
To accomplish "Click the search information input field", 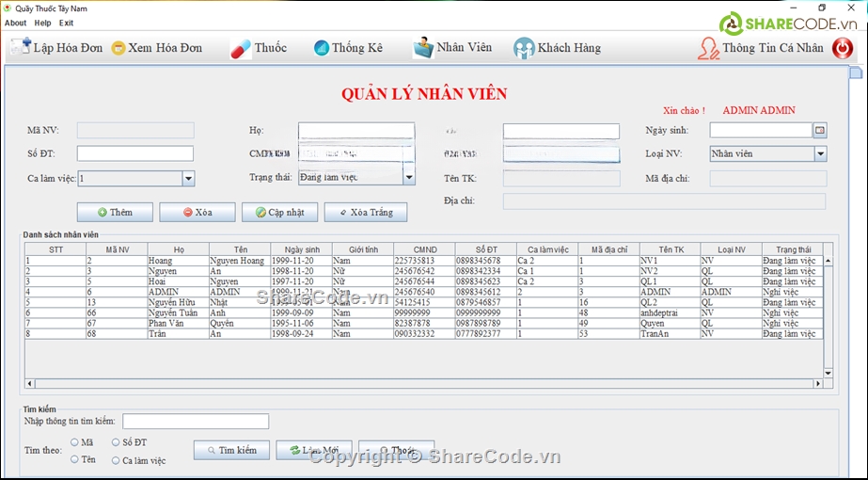I will (196, 422).
